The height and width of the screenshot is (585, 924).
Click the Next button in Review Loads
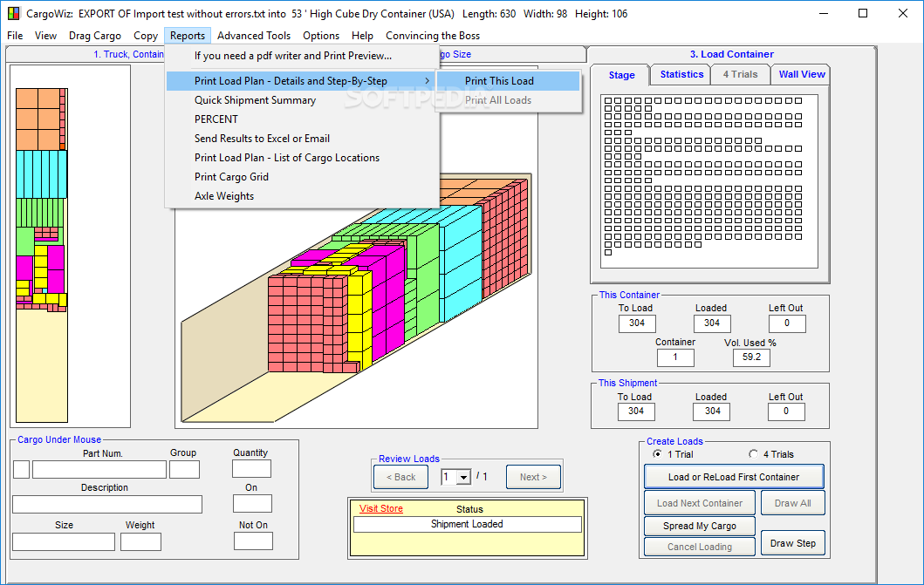click(533, 477)
